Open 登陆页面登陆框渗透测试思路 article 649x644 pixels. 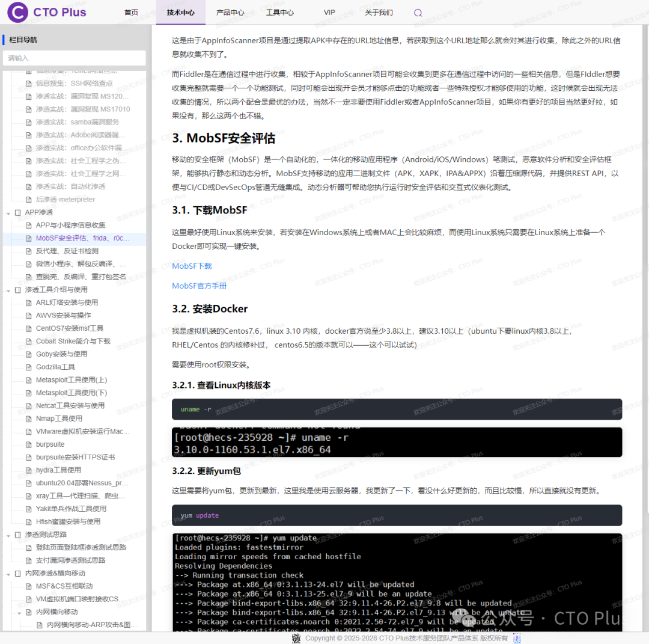pyautogui.click(x=81, y=548)
